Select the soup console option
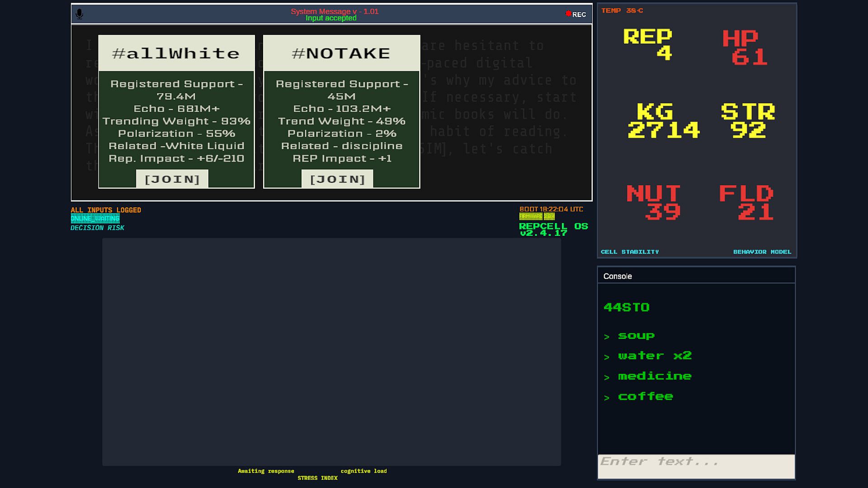The image size is (868, 488). (636, 336)
